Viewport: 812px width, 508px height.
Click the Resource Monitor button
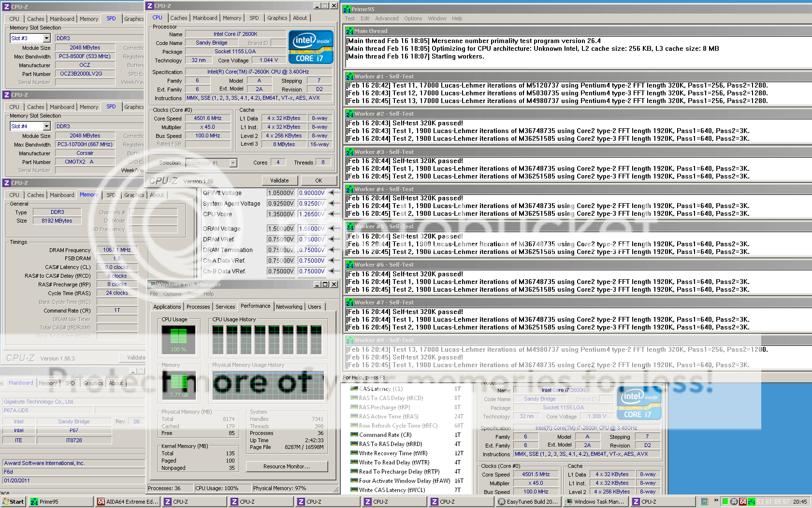(287, 466)
